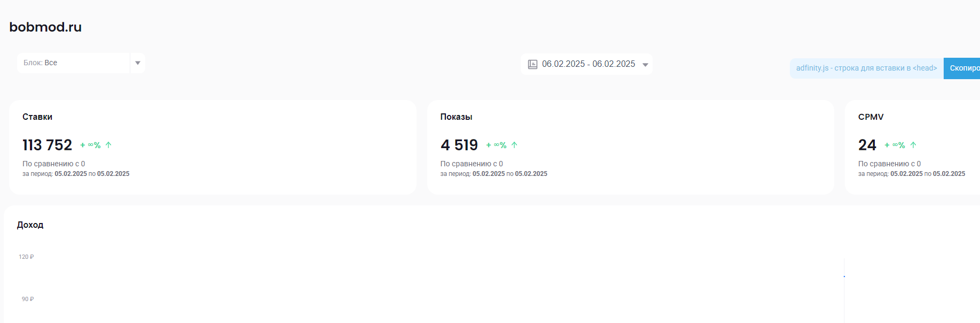Click the bobmod.ru site heading

pos(45,27)
